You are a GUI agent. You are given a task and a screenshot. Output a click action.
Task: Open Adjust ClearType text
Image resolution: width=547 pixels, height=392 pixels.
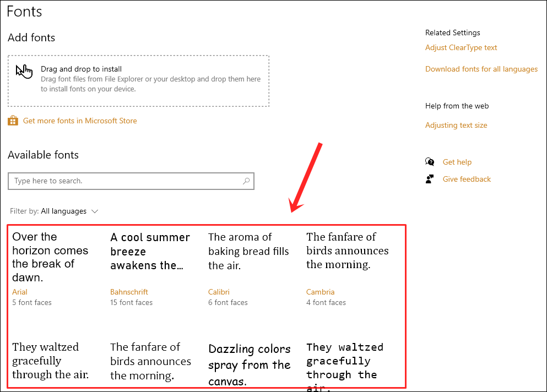[461, 47]
